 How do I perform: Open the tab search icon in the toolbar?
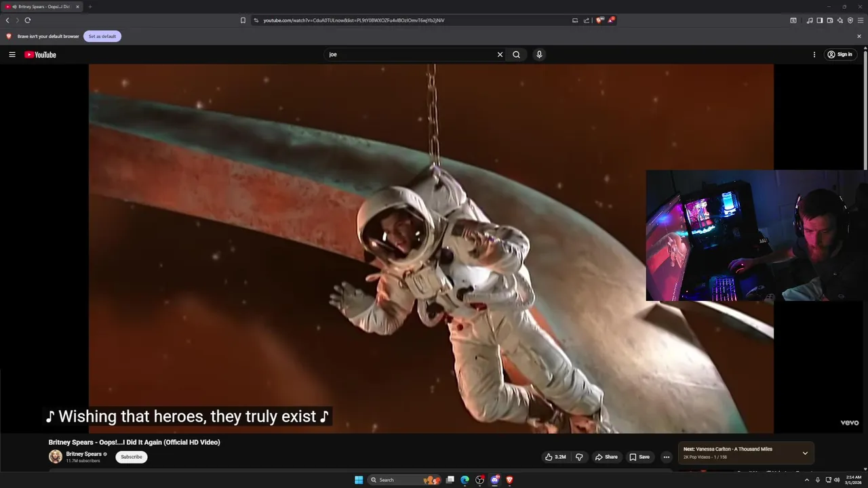pos(793,20)
